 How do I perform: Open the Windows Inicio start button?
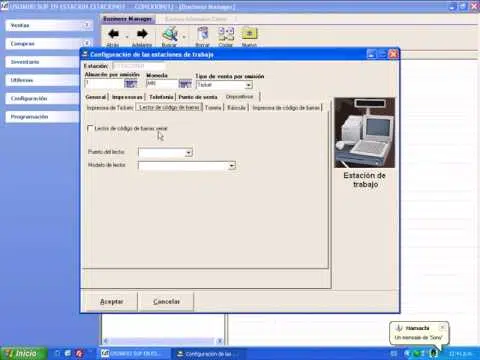coord(23,353)
